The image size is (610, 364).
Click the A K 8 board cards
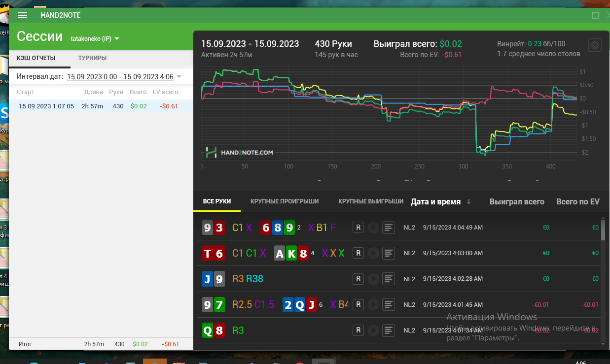point(292,253)
